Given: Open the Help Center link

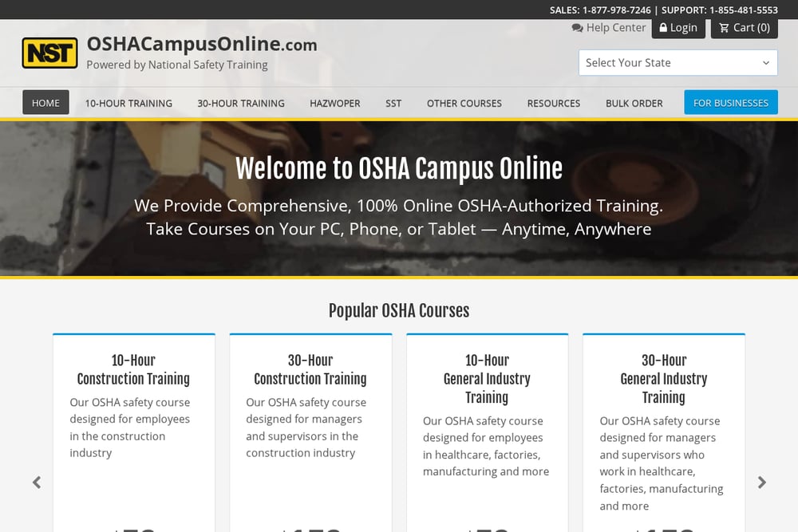Looking at the screenshot, I should [x=609, y=27].
